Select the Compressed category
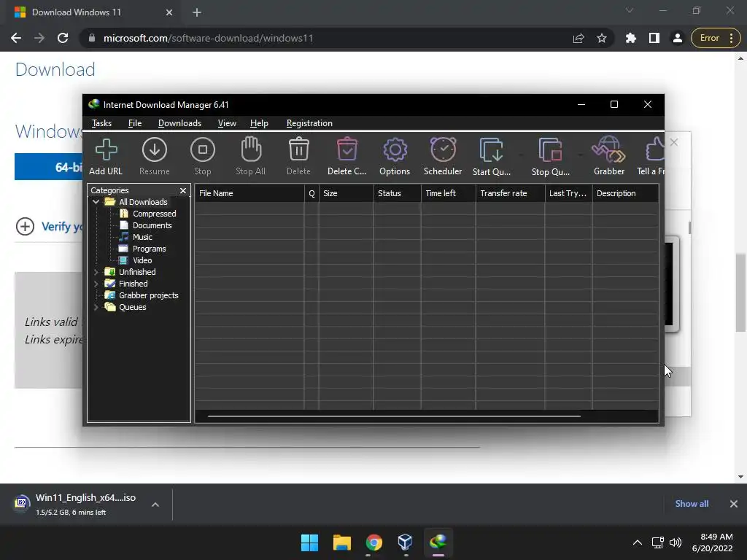747x560 pixels. [x=155, y=214]
